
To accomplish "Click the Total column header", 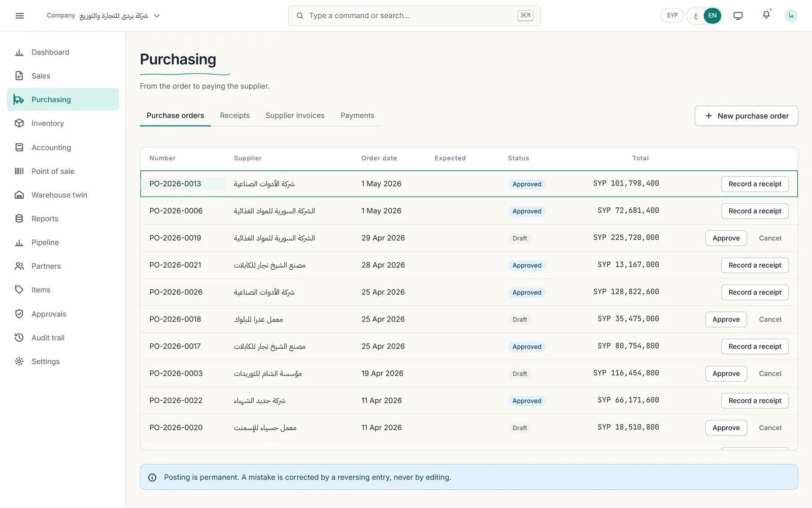I will 640,158.
